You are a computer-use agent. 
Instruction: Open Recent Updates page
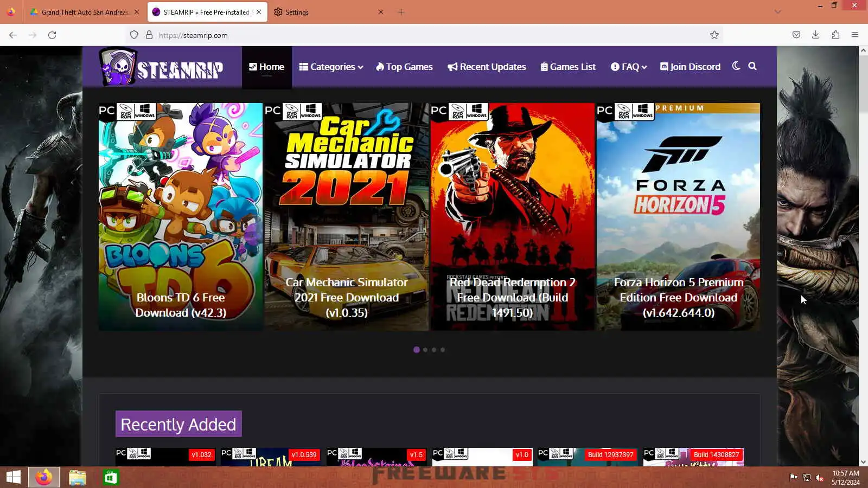click(x=487, y=67)
